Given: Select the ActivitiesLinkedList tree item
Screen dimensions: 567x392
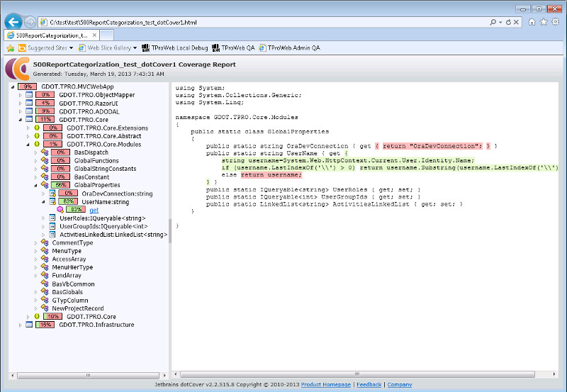Looking at the screenshot, I should click(x=113, y=235).
